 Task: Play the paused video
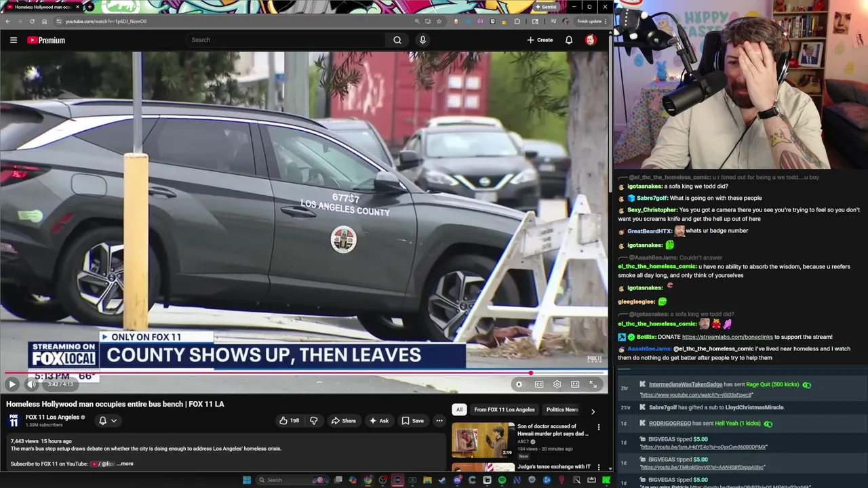(x=12, y=384)
